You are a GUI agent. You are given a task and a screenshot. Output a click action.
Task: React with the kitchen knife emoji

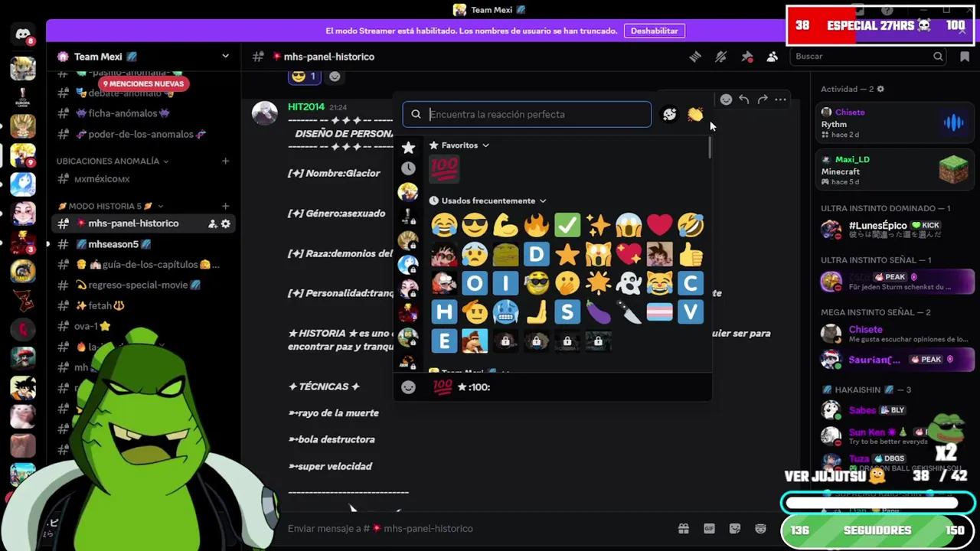pyautogui.click(x=629, y=312)
